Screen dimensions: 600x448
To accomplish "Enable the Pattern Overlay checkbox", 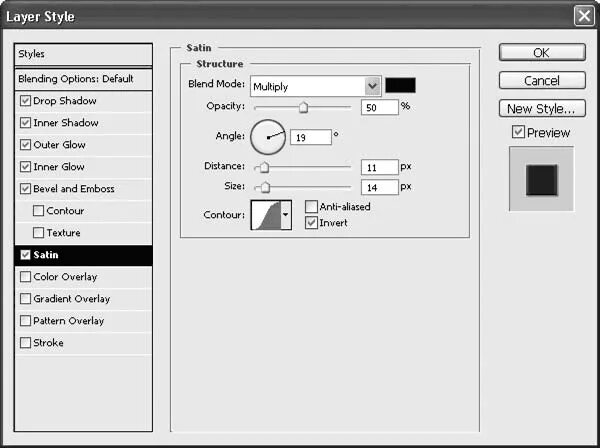I will point(25,321).
